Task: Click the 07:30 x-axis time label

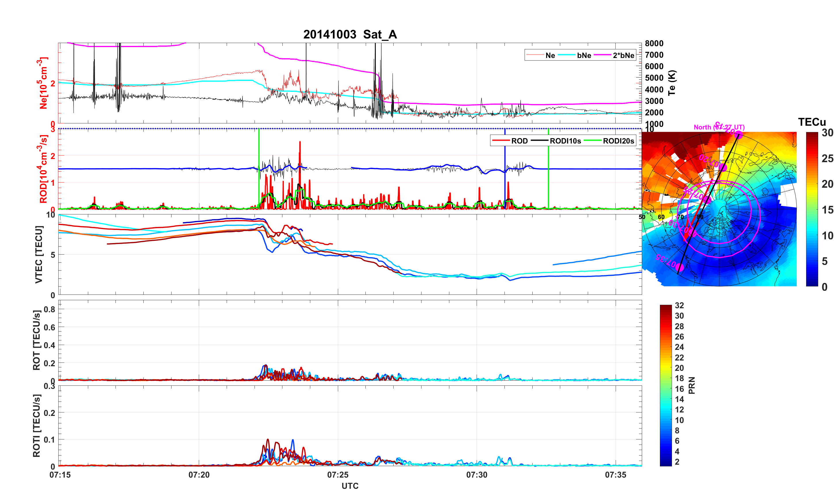Action: pos(477,474)
